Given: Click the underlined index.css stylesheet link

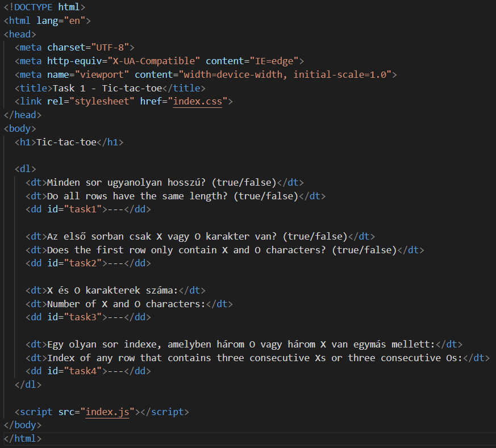Looking at the screenshot, I should click(x=197, y=101).
